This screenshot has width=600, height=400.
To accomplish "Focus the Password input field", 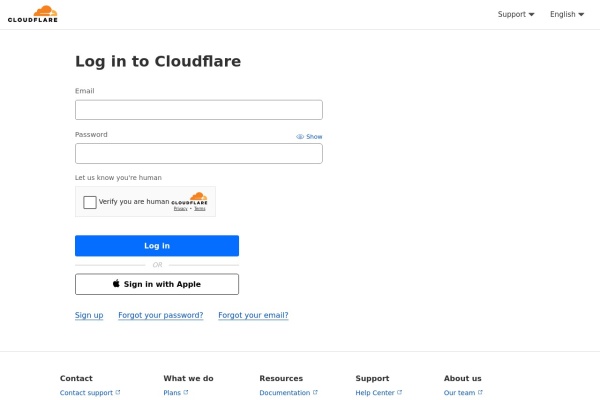I will point(199,153).
